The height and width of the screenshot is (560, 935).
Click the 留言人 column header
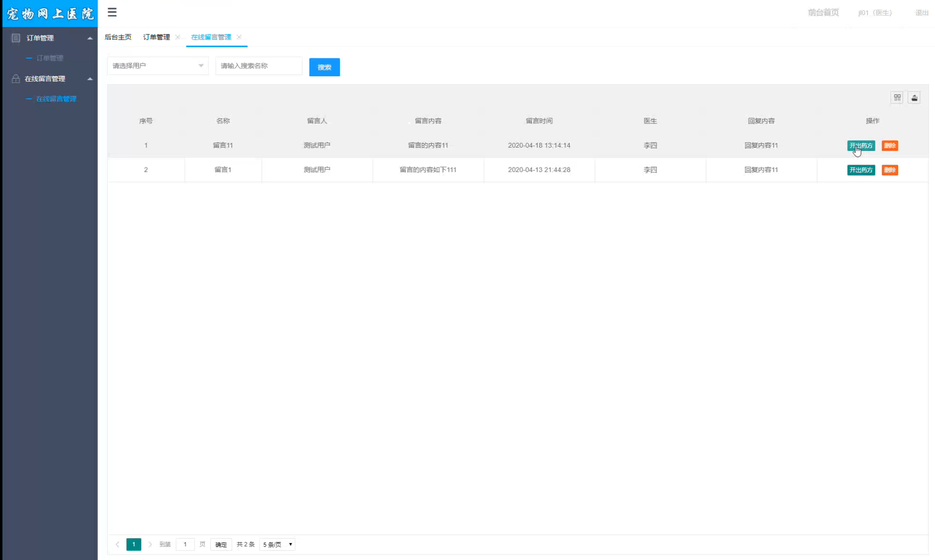coord(317,121)
